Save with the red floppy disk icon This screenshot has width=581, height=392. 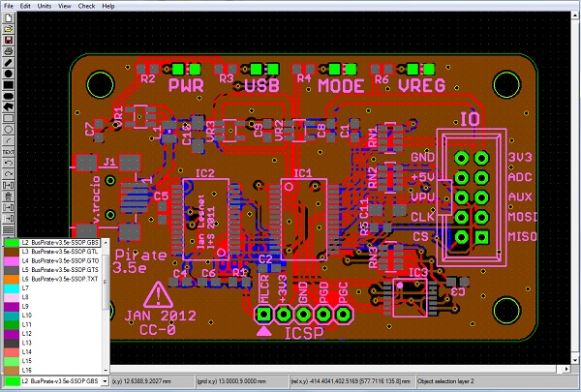pyautogui.click(x=8, y=40)
